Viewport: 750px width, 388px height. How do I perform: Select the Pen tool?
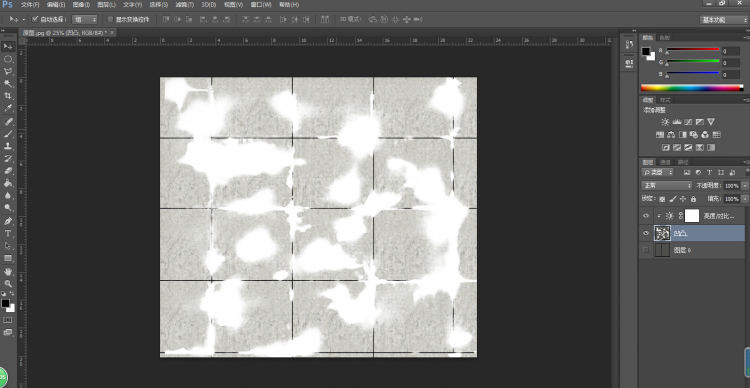[8, 221]
